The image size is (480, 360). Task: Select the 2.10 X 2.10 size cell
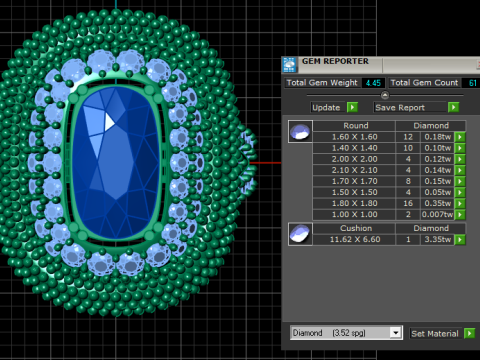coord(354,170)
